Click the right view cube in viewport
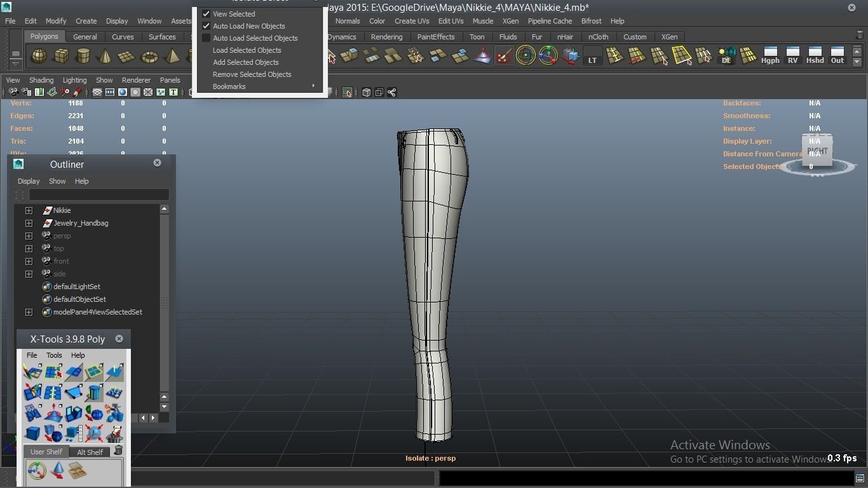868x488 pixels. click(x=817, y=151)
